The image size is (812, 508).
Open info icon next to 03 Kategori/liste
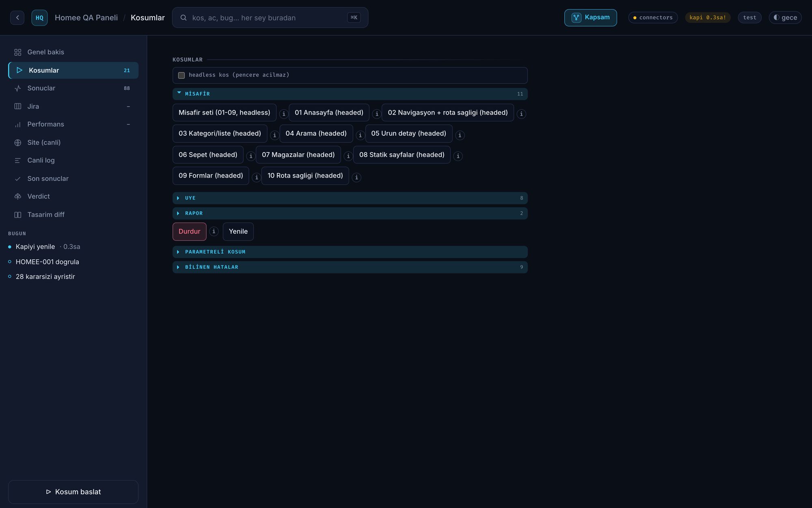pyautogui.click(x=274, y=135)
